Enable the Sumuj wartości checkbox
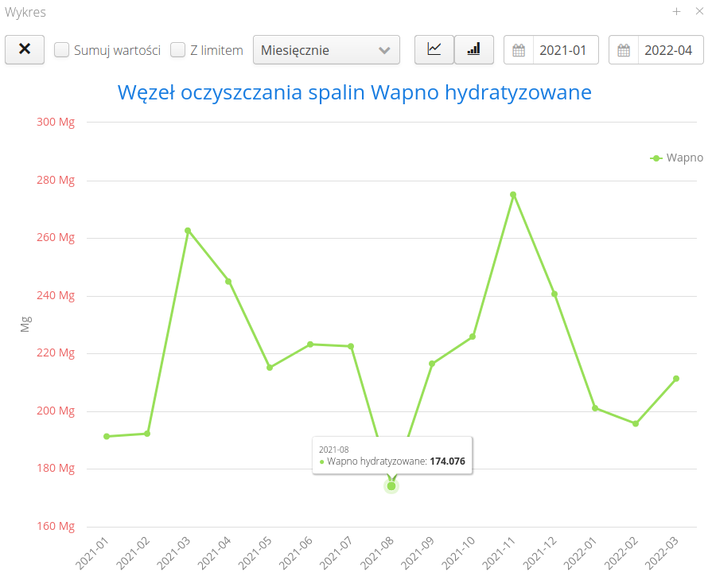Image resolution: width=712 pixels, height=588 pixels. tap(61, 50)
